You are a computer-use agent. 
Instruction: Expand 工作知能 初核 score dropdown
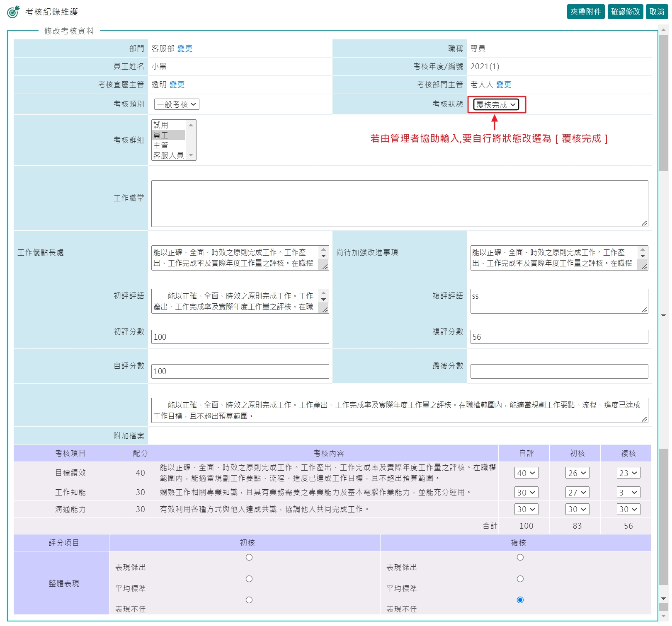pyautogui.click(x=577, y=493)
